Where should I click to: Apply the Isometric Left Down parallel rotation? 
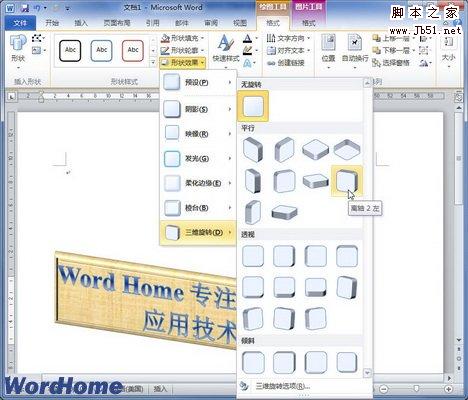pos(253,150)
